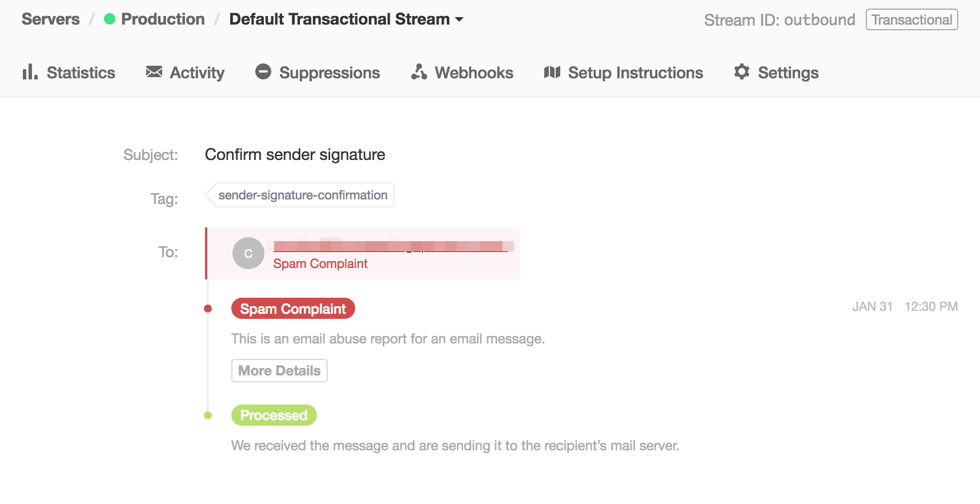
Task: Open the stream selector caret arrow
Action: (459, 19)
